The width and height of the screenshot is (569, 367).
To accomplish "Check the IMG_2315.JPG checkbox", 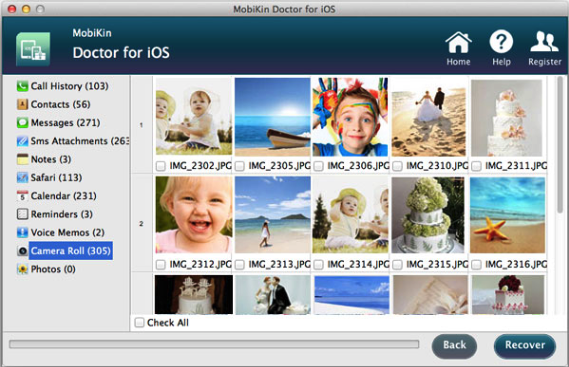I will click(x=397, y=265).
